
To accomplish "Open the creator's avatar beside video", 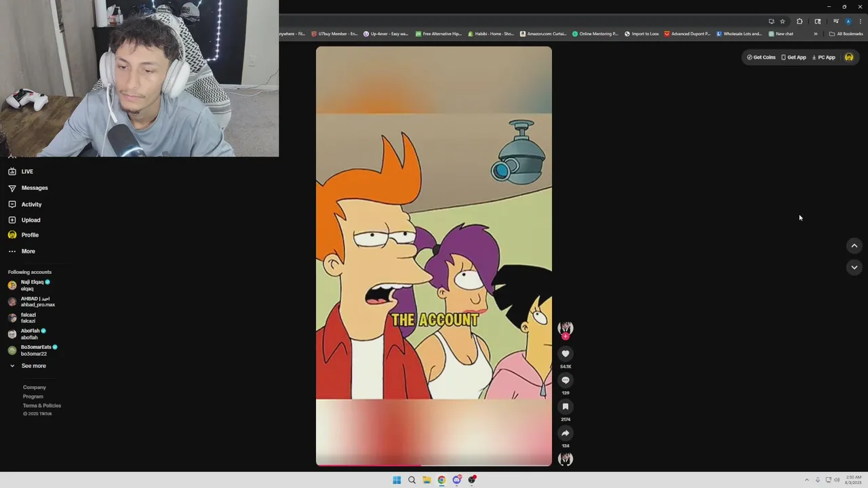I will 566,328.
